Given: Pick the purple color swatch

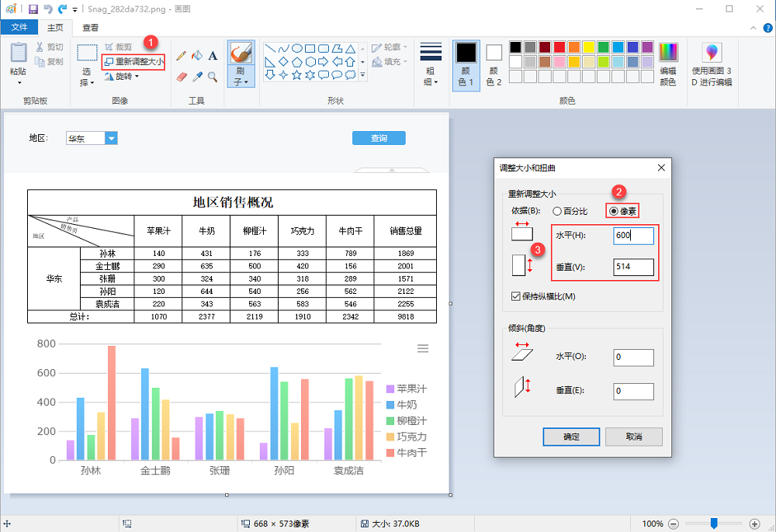Looking at the screenshot, I should point(647,47).
